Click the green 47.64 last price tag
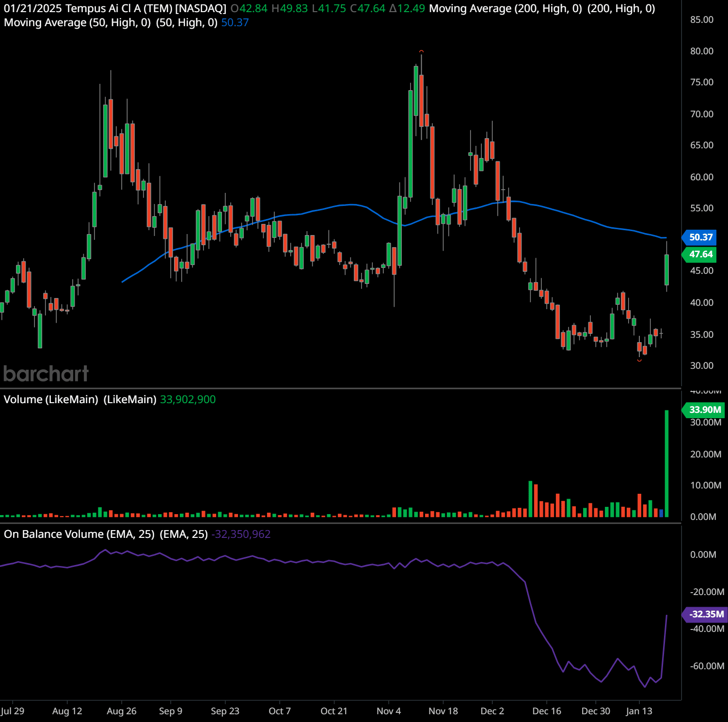Screen dimensions: 728x722 point(699,254)
